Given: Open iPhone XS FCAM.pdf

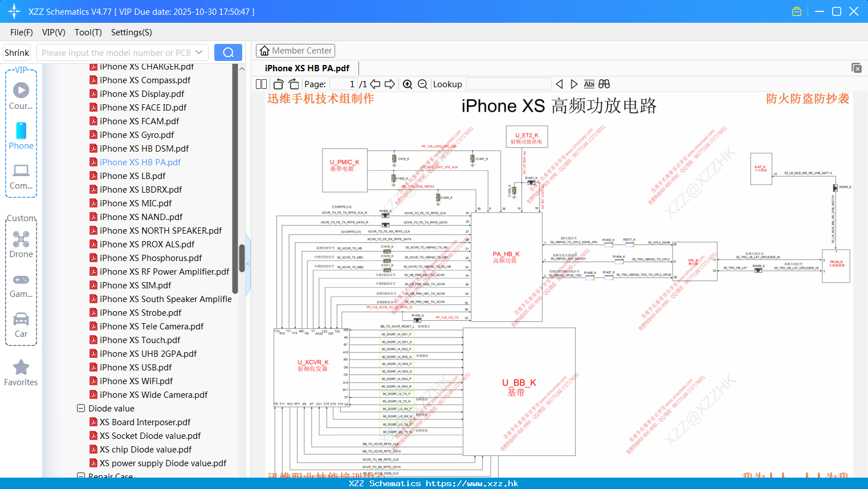Looking at the screenshot, I should click(139, 121).
